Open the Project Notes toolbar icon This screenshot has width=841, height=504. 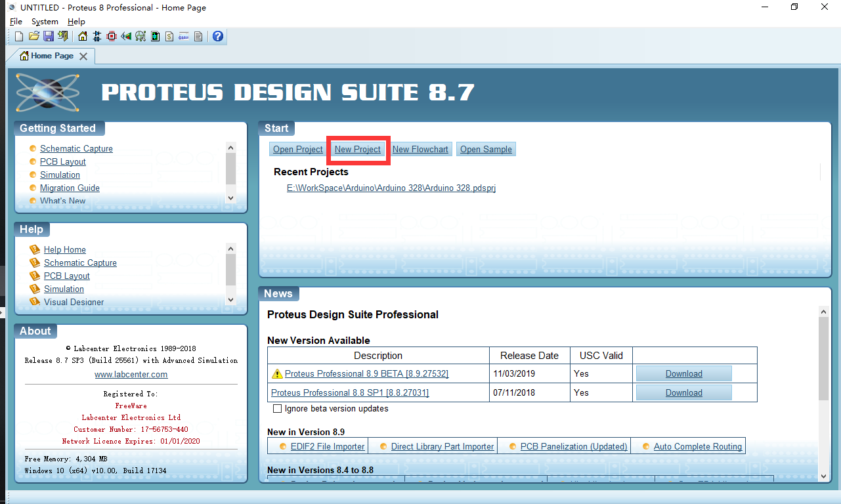pyautogui.click(x=198, y=36)
